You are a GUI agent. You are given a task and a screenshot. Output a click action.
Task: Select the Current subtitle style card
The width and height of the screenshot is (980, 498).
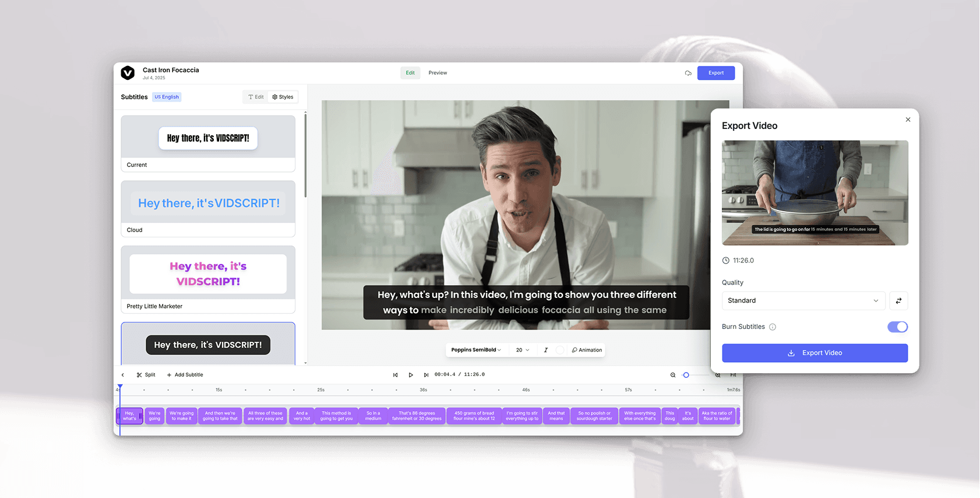(x=208, y=143)
